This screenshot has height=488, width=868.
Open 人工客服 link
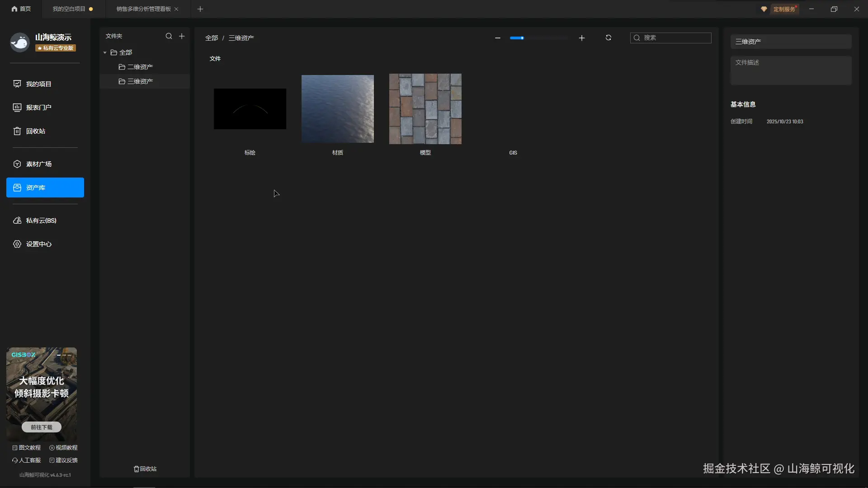[x=27, y=460]
